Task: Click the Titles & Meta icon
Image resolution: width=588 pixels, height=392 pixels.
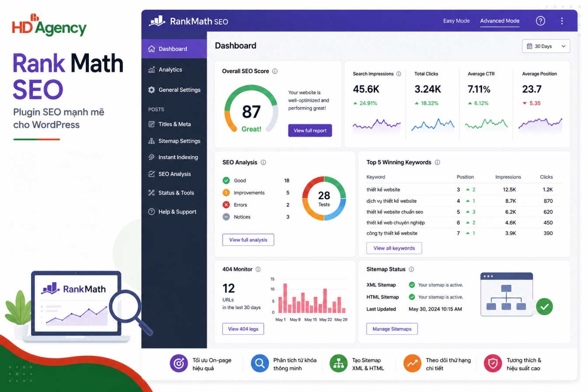Action: 152,124
